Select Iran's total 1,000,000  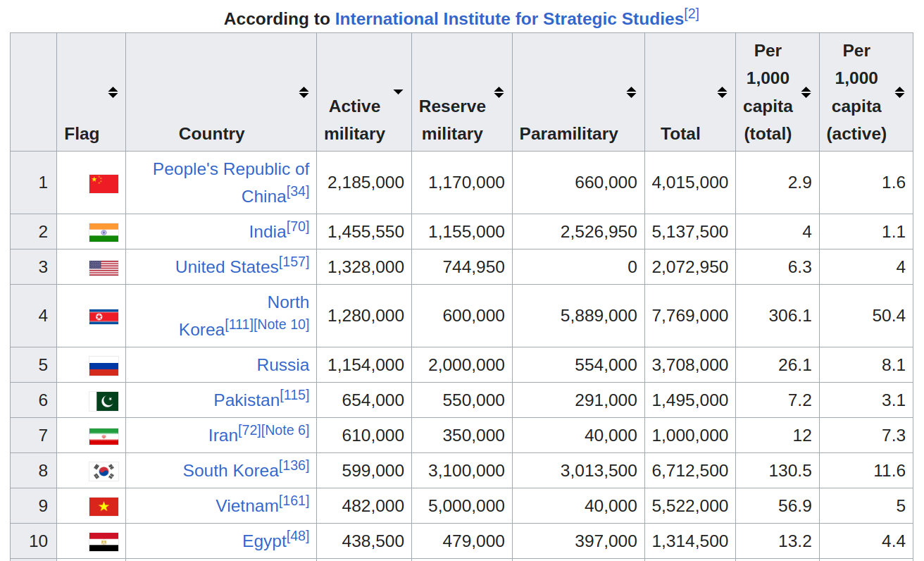(690, 436)
